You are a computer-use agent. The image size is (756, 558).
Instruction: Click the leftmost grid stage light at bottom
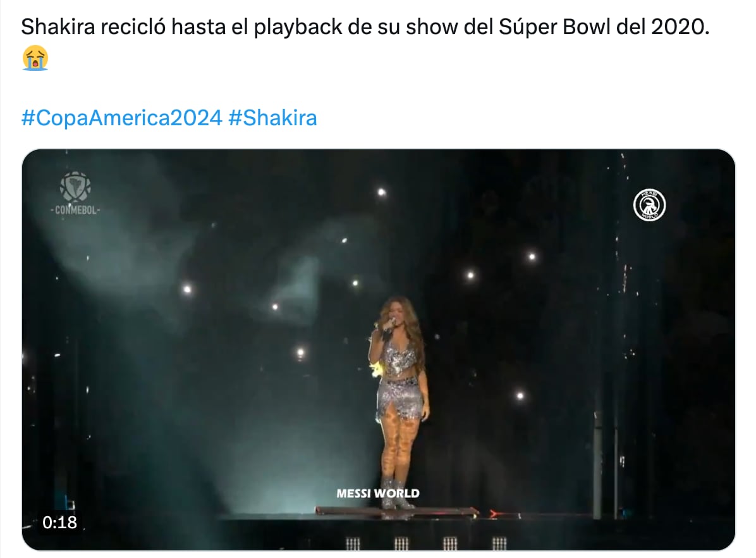point(353,543)
